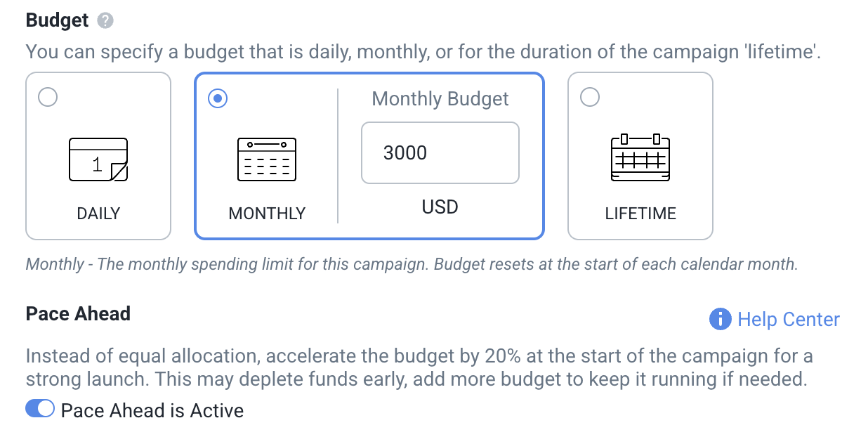This screenshot has height=444, width=868.
Task: Click the Budget section heading
Action: (58, 20)
